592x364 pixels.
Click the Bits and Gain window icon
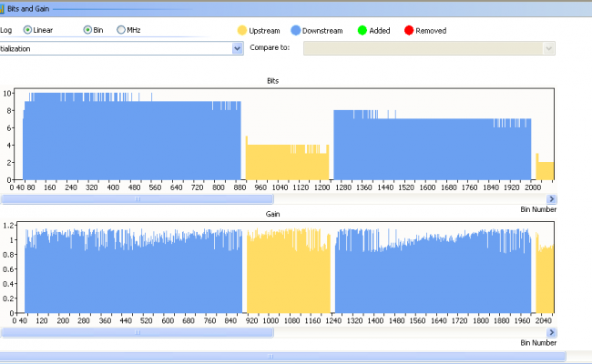pyautogui.click(x=2, y=9)
